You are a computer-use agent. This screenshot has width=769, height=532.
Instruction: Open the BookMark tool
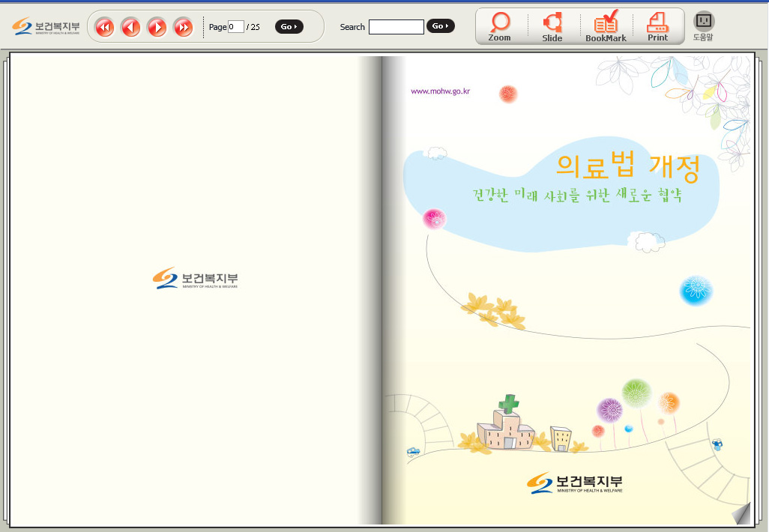click(x=606, y=26)
